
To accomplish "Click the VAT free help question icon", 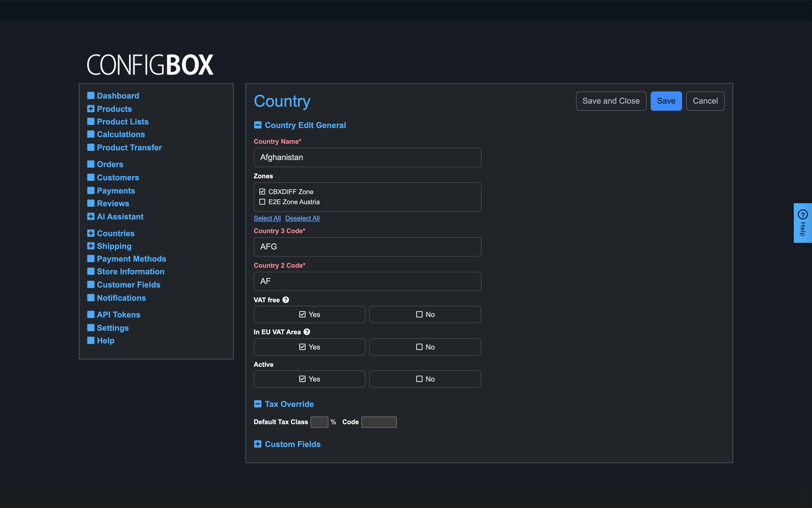I will (285, 300).
